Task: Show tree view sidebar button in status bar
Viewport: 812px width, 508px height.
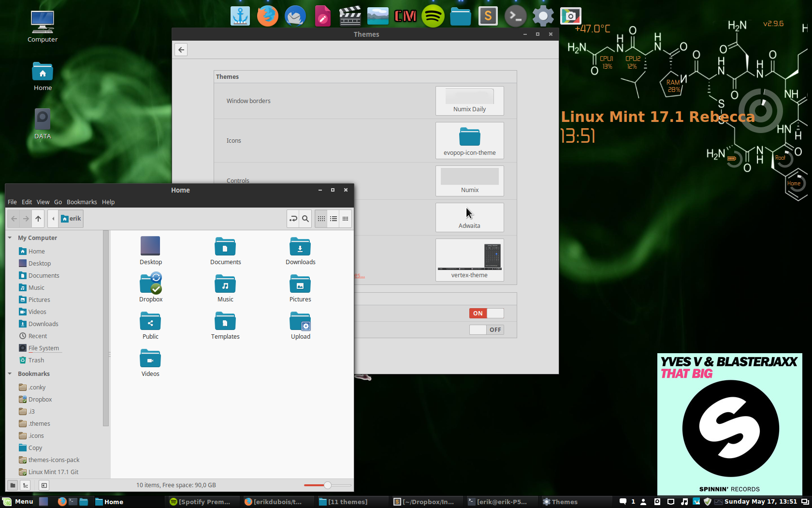Action: [x=26, y=485]
